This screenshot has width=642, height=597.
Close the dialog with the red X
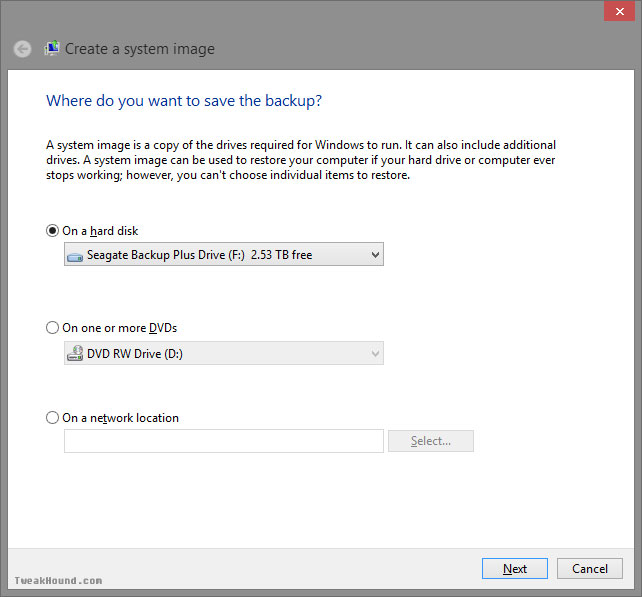pos(619,11)
